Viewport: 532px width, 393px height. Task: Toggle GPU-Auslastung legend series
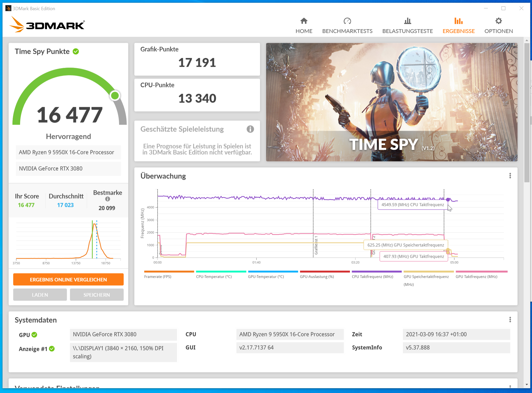(317, 276)
